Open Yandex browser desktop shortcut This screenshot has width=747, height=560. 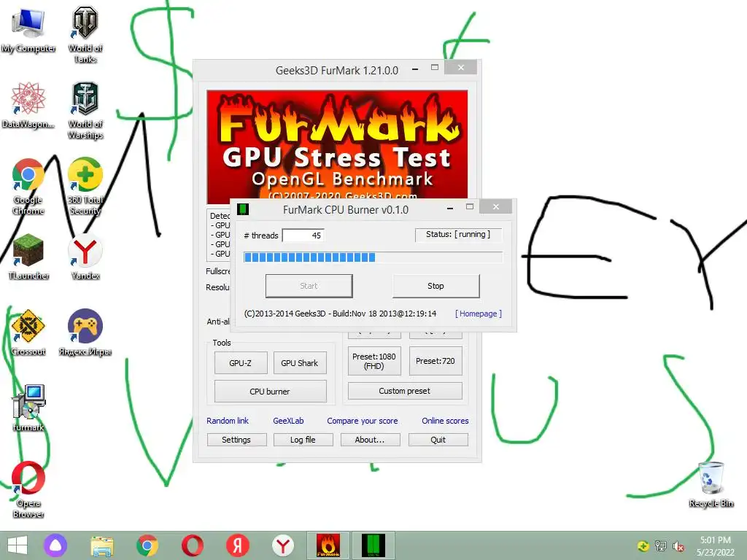click(85, 256)
